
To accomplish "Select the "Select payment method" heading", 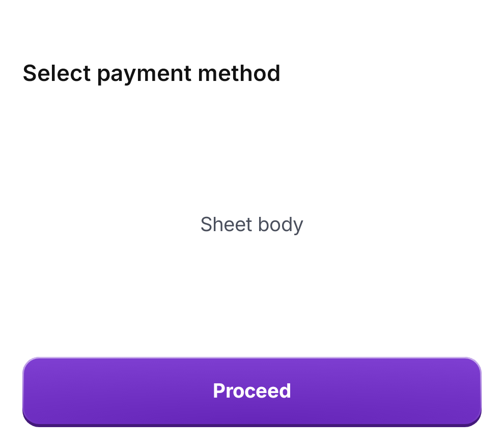I will pos(151,74).
